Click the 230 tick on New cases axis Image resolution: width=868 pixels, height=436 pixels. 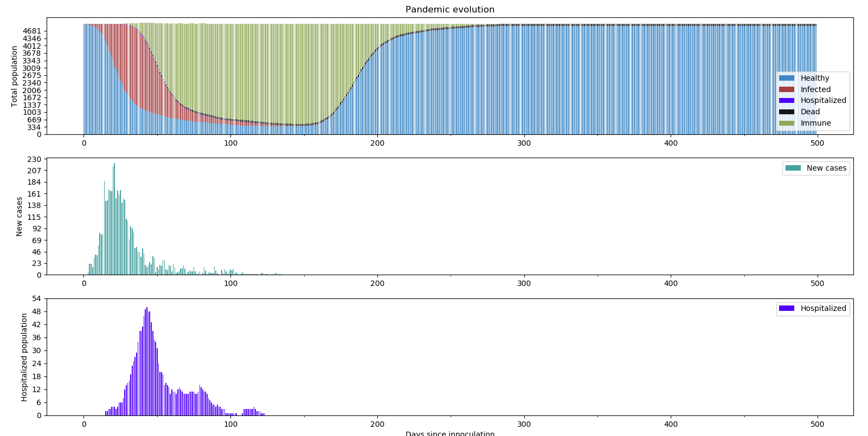pyautogui.click(x=34, y=159)
